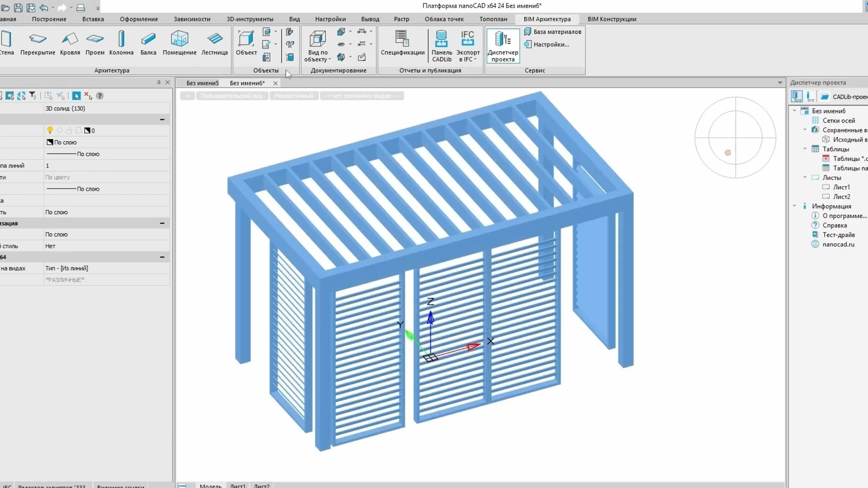This screenshot has height=488, width=868.
Task: Select the Колонна (Column) tool
Action: click(122, 42)
